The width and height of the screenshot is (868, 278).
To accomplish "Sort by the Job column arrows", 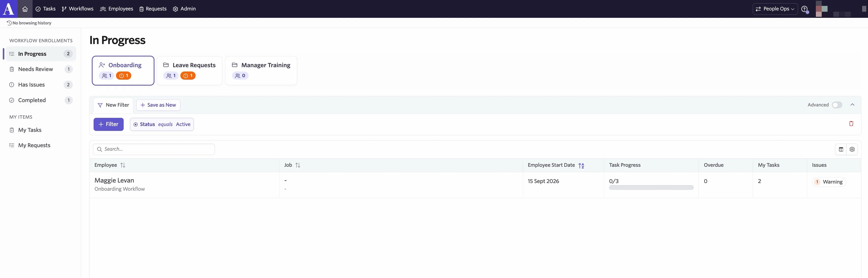I will pos(298,165).
